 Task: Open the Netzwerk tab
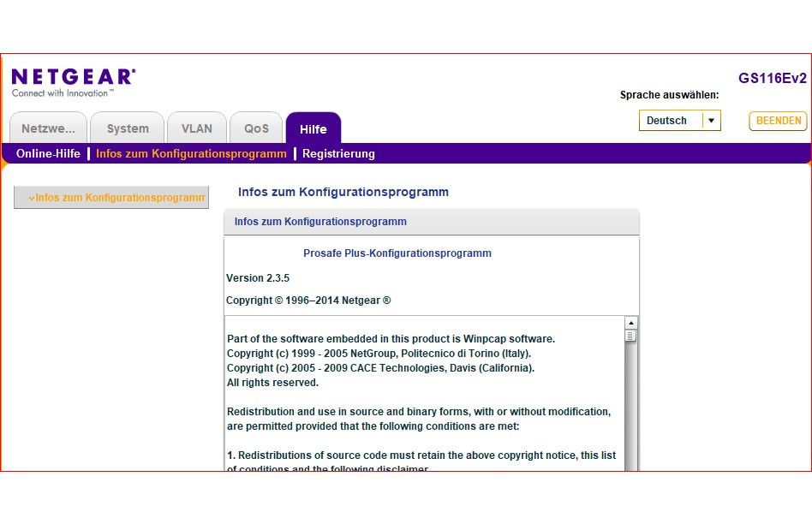(x=48, y=128)
